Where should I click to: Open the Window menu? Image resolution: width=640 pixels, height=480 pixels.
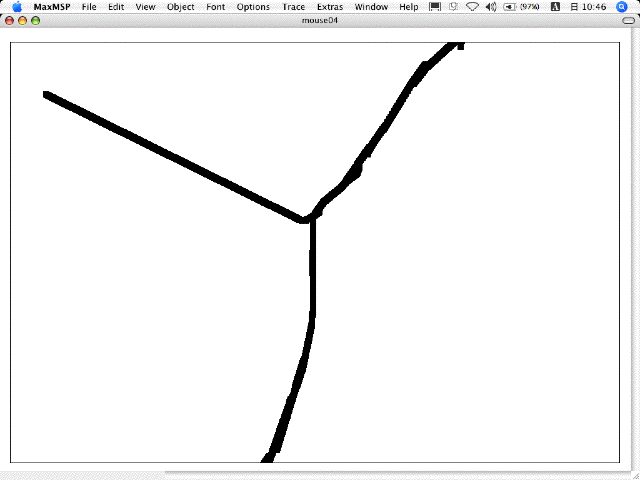371,7
